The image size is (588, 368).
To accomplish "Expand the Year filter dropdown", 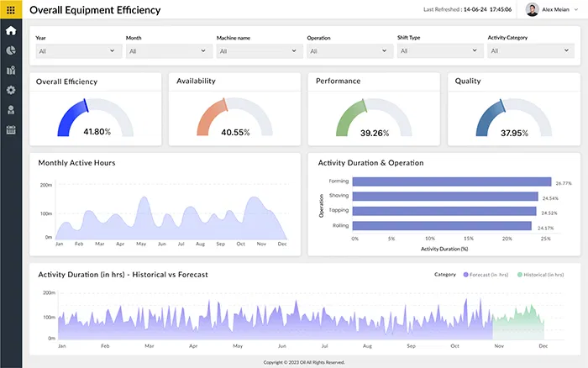I will click(x=77, y=51).
